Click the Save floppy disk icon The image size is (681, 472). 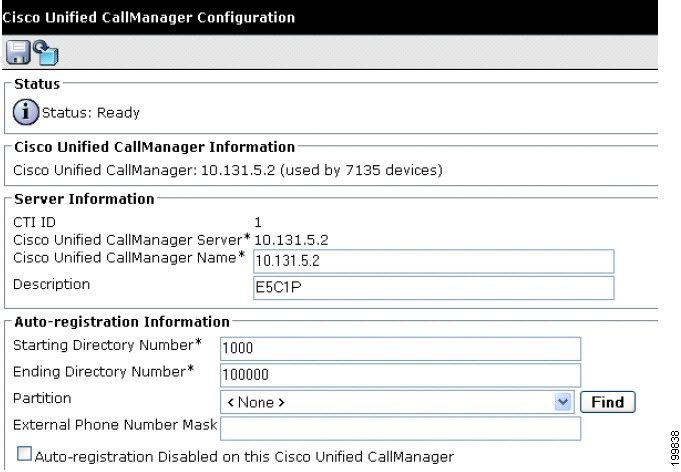tap(18, 53)
